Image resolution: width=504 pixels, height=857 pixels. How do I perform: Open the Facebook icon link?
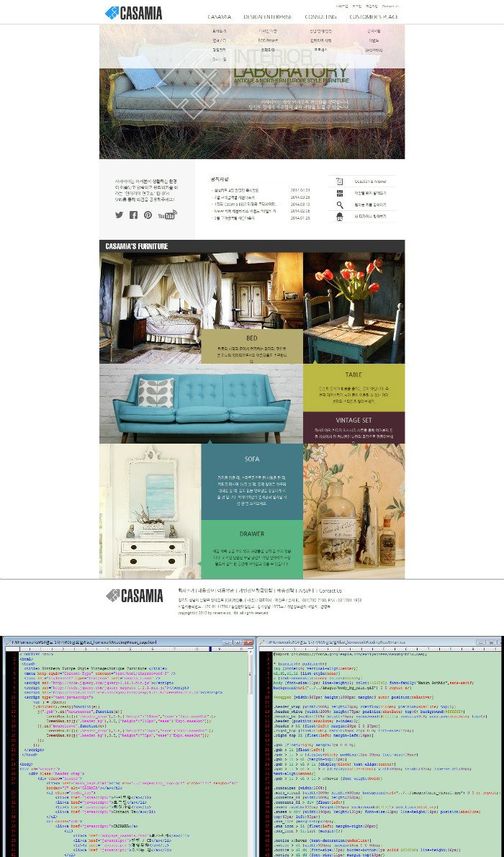click(133, 215)
